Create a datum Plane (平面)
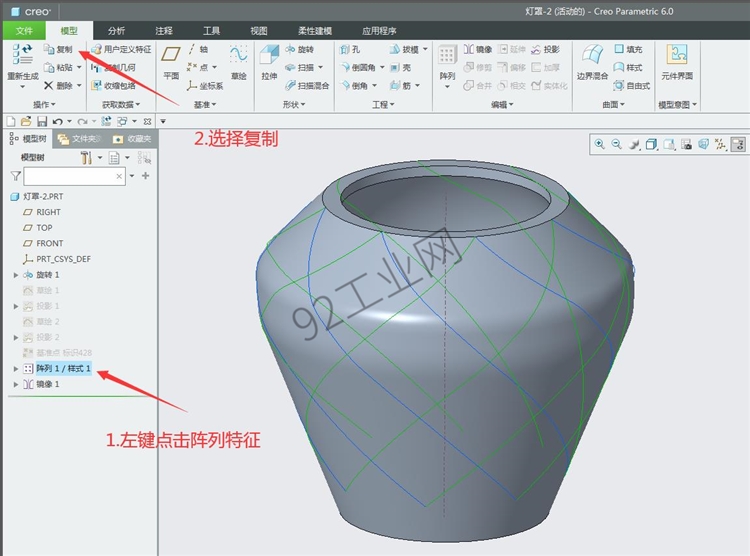The width and height of the screenshot is (750, 556). [171, 62]
